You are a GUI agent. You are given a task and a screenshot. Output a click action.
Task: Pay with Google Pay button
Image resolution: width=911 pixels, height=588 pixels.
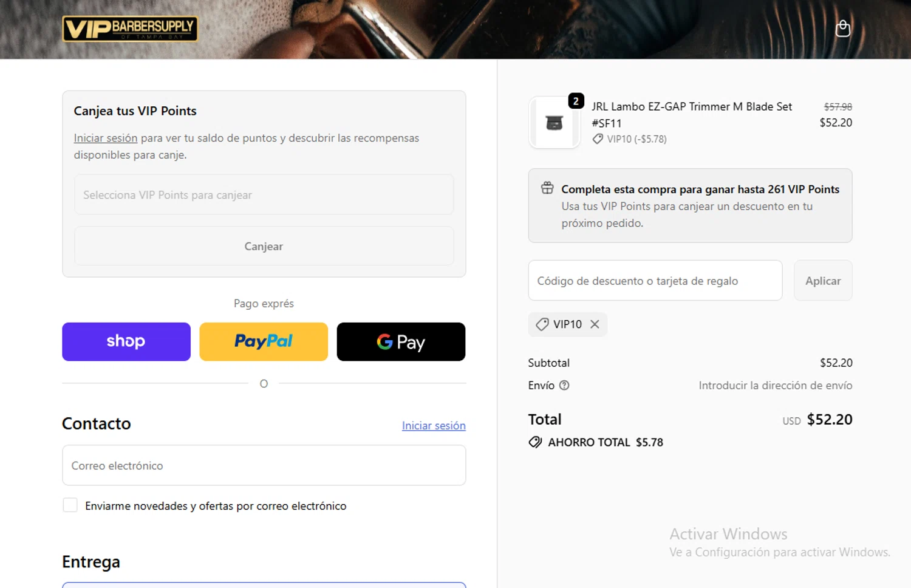401,341
